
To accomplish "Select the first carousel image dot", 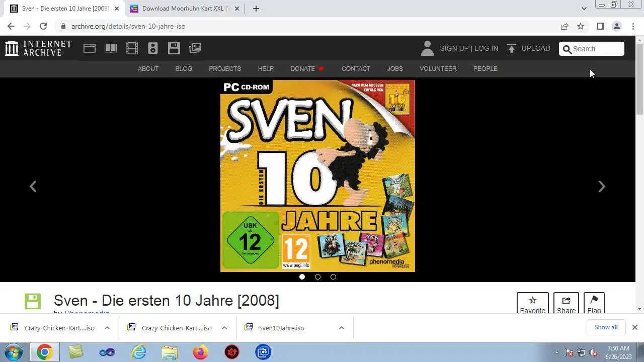I will (x=302, y=277).
